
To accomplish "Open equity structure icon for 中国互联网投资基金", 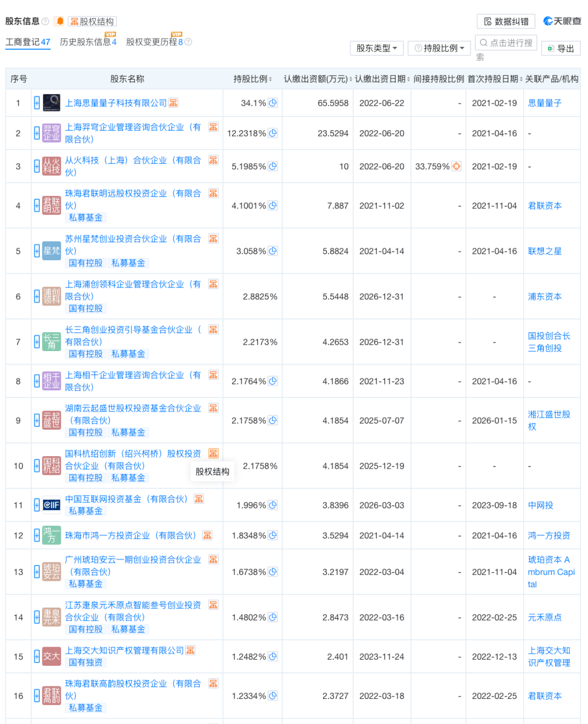I will (x=199, y=499).
